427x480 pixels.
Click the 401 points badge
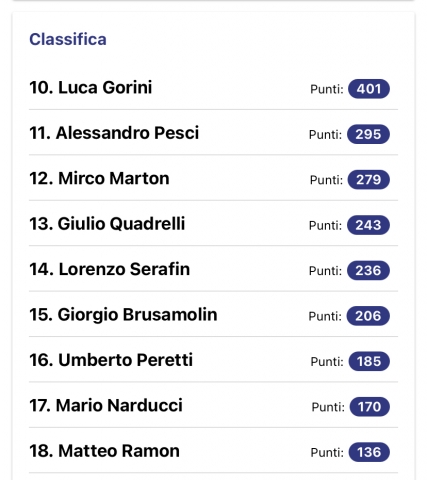[369, 89]
